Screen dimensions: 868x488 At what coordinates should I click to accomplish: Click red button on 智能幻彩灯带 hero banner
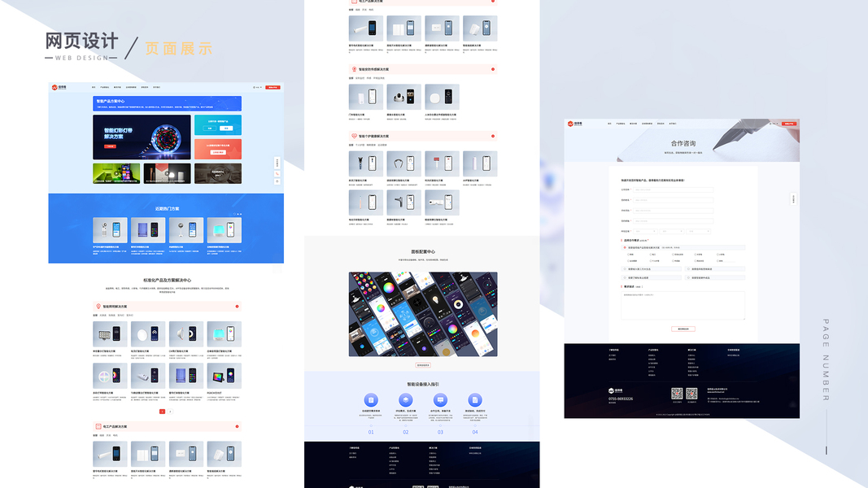(x=110, y=146)
